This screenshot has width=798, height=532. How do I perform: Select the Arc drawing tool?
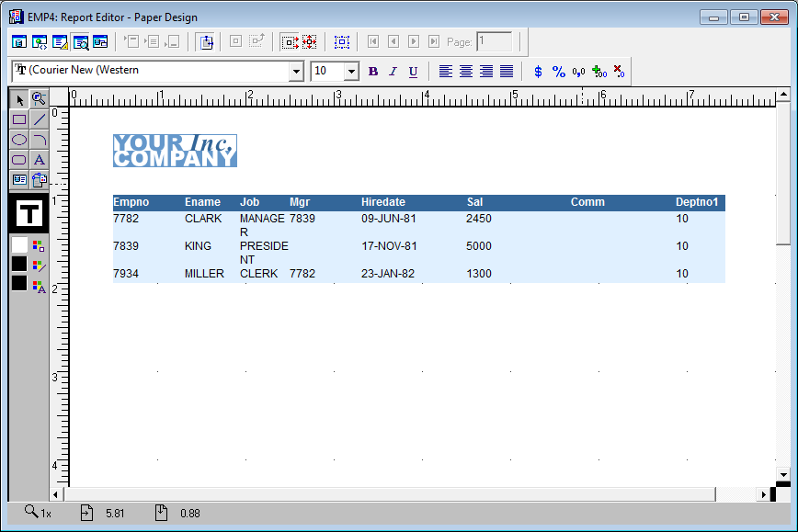point(40,140)
